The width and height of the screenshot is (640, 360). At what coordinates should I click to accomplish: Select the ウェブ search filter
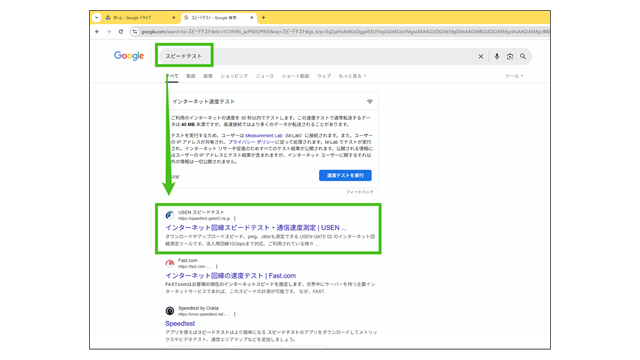click(324, 76)
